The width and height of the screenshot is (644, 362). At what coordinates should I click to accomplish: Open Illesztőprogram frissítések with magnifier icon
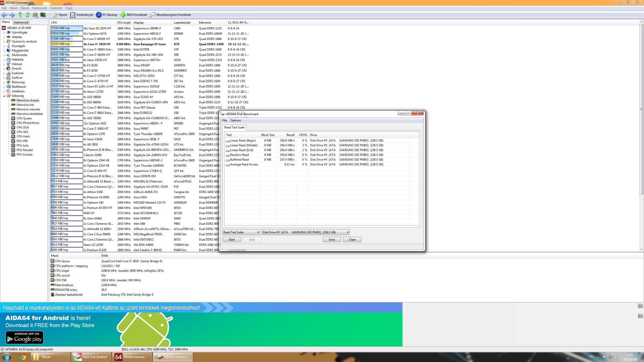point(153,15)
